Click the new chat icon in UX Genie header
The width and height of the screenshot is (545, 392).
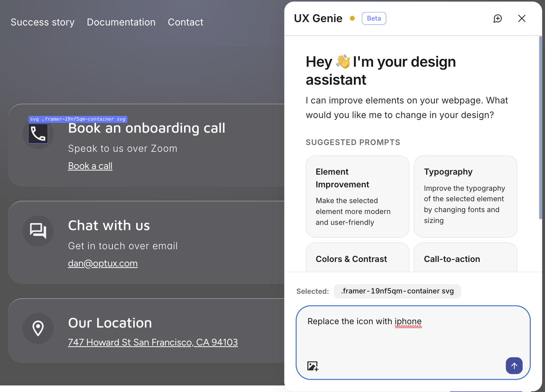tap(497, 19)
